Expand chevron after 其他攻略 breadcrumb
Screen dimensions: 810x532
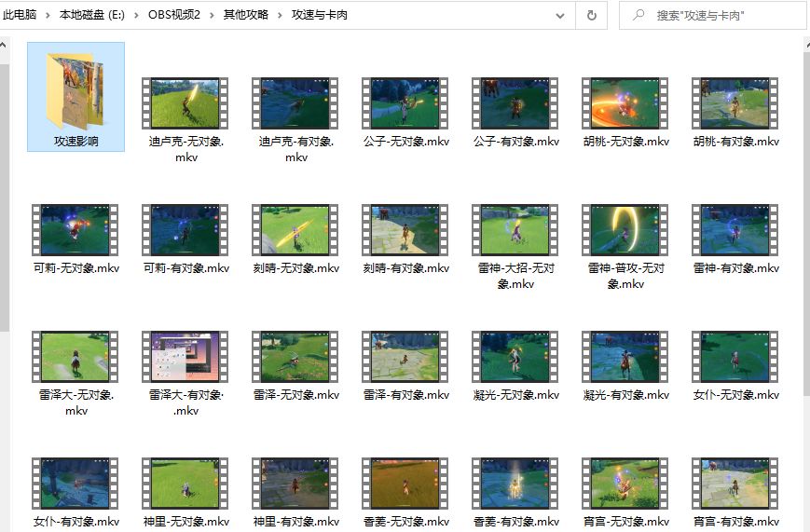pos(280,15)
